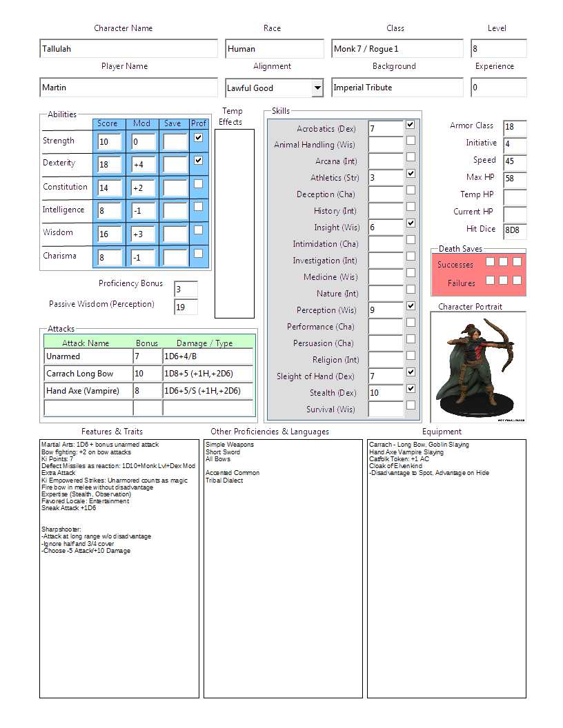563x728 pixels.
Task: Click the Hand Axe damage field
Action: 208,390
